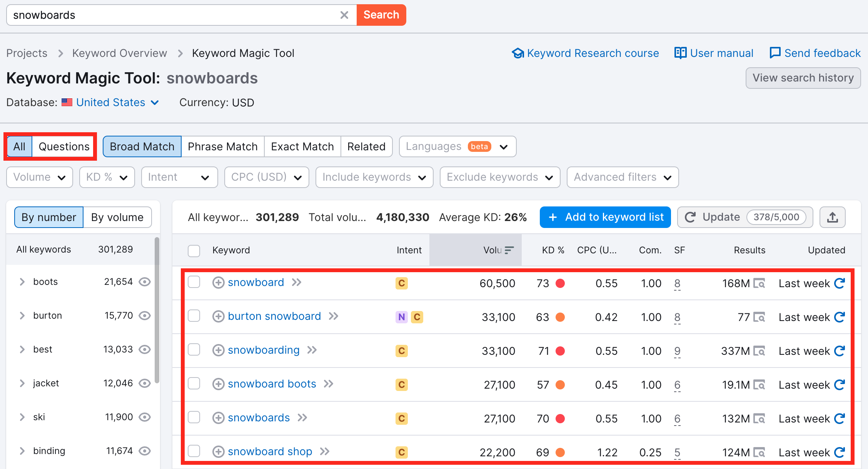Select the Phrase Match tab
The width and height of the screenshot is (868, 469).
pyautogui.click(x=223, y=146)
